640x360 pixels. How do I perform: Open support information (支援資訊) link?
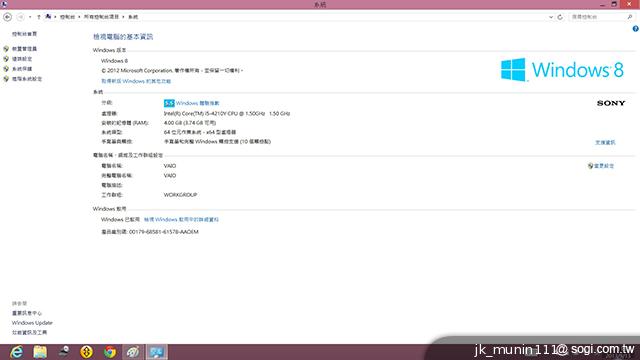[605, 142]
